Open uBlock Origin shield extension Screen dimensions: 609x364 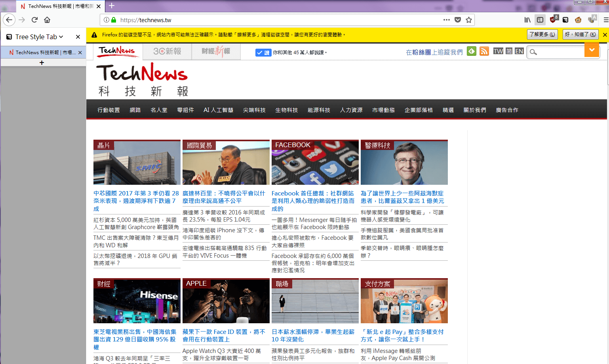(x=553, y=20)
